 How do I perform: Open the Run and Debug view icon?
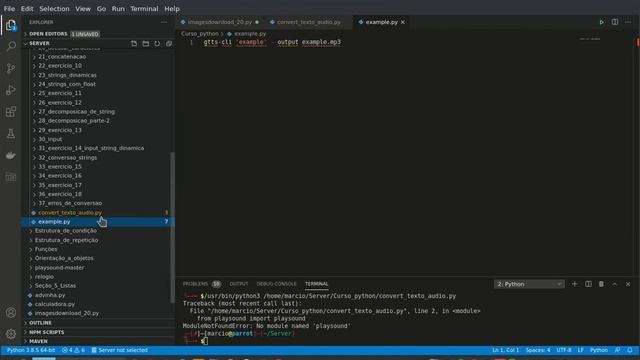click(11, 90)
